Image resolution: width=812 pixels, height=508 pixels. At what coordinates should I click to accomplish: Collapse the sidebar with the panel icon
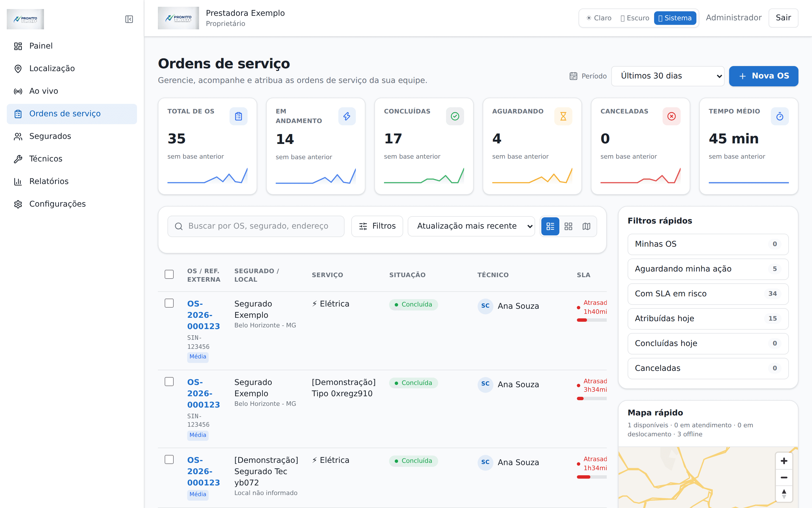point(129,19)
